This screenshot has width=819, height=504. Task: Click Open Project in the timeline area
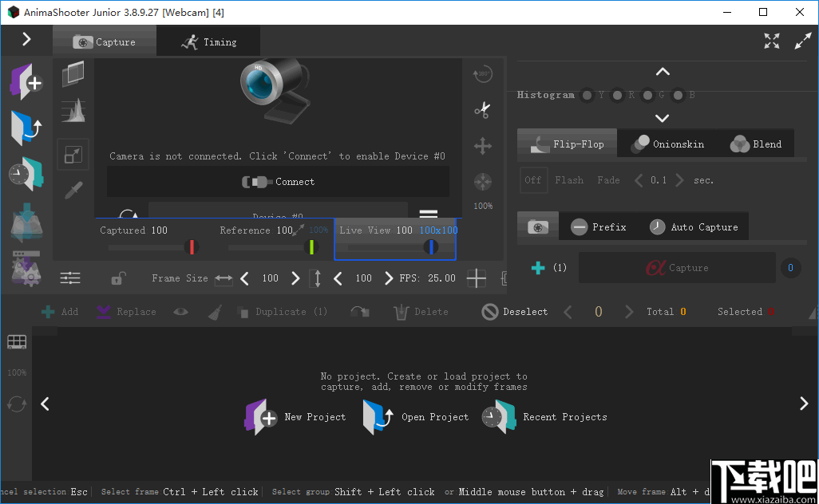point(417,417)
